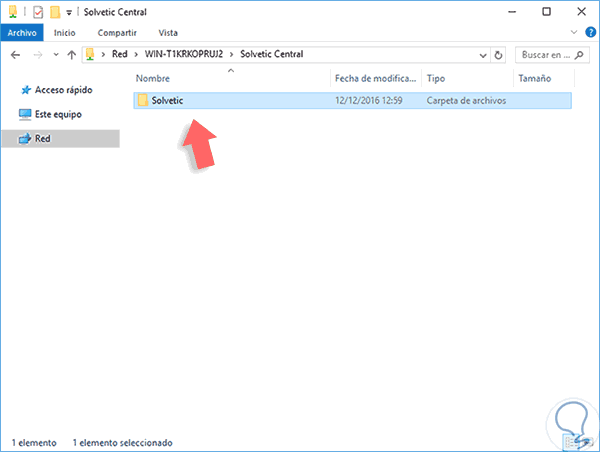This screenshot has width=600, height=452.
Task: Switch to the Vista ribbon tab
Action: pyautogui.click(x=168, y=33)
